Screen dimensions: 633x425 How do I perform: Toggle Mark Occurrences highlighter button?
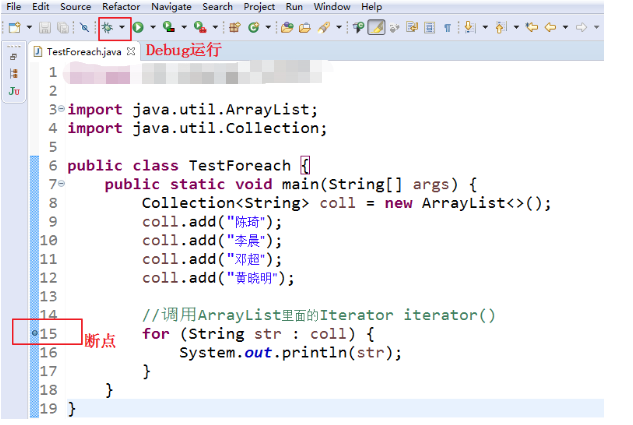(x=376, y=27)
